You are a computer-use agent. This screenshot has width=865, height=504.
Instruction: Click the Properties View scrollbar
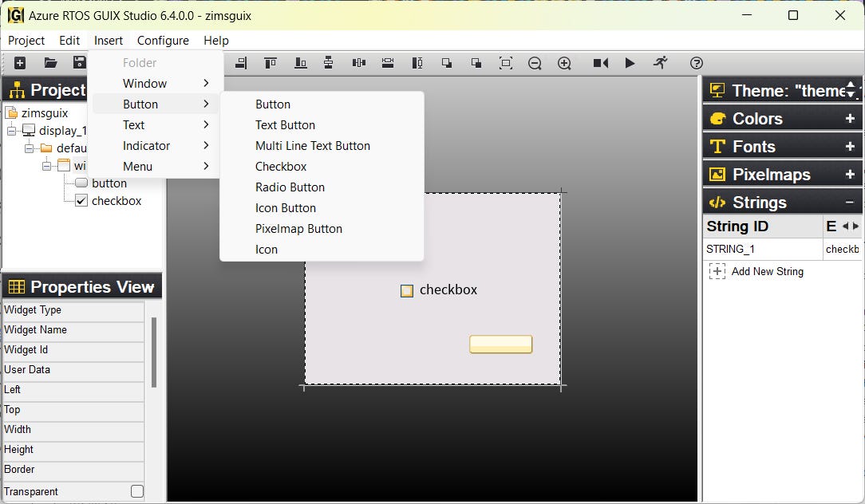[x=154, y=352]
